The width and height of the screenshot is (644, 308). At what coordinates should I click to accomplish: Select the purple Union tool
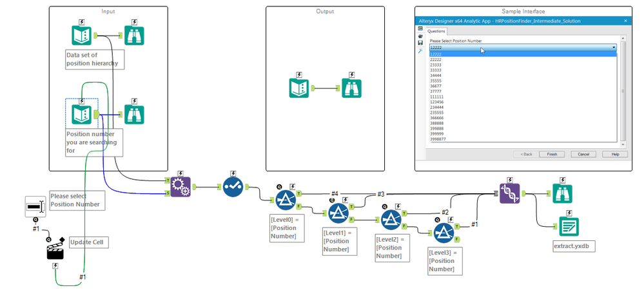click(x=510, y=193)
